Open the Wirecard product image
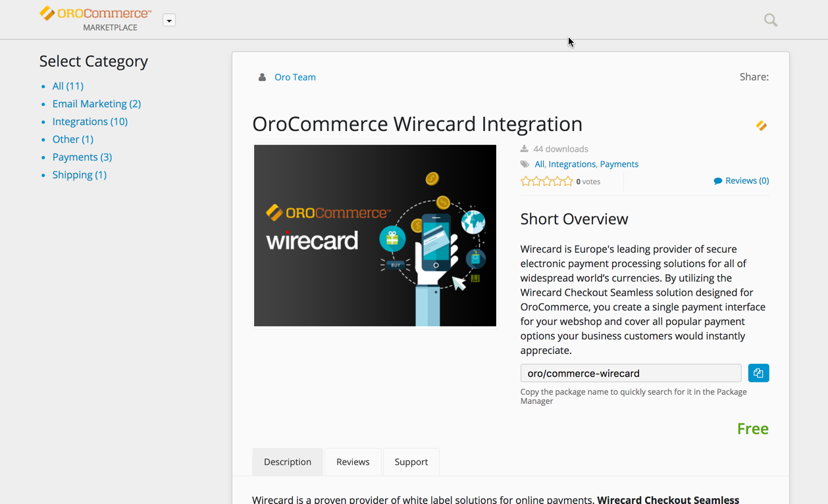Image resolution: width=828 pixels, height=504 pixels. click(375, 236)
